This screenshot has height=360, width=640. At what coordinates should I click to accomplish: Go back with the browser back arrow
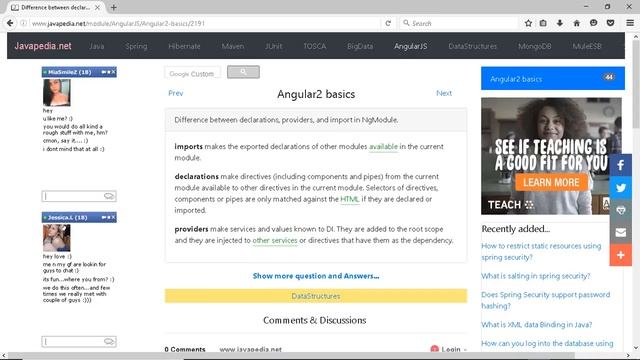pyautogui.click(x=10, y=23)
